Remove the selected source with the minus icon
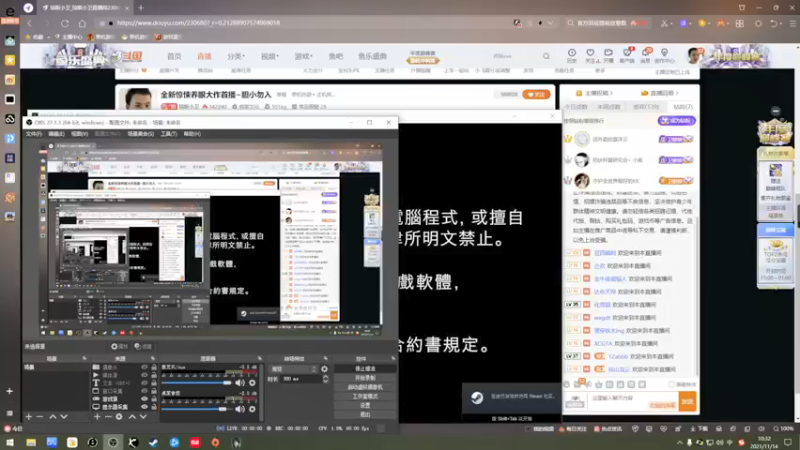 coord(108,417)
